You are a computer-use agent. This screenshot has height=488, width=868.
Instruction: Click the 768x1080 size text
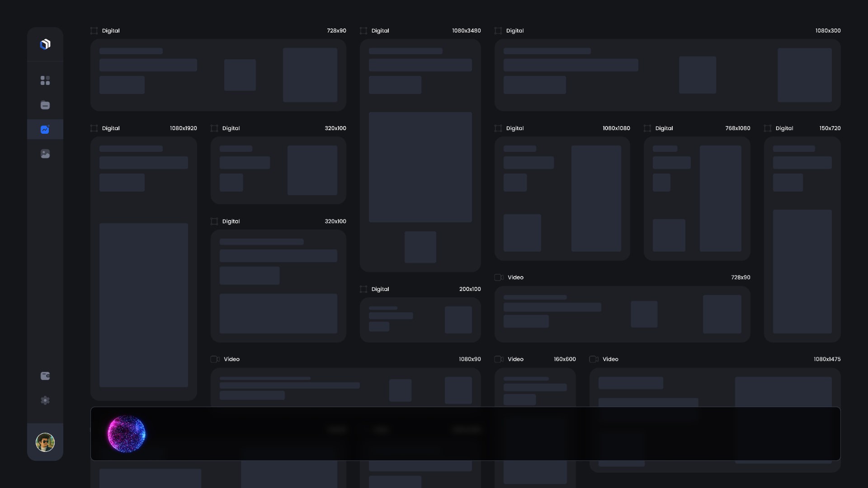click(x=738, y=128)
